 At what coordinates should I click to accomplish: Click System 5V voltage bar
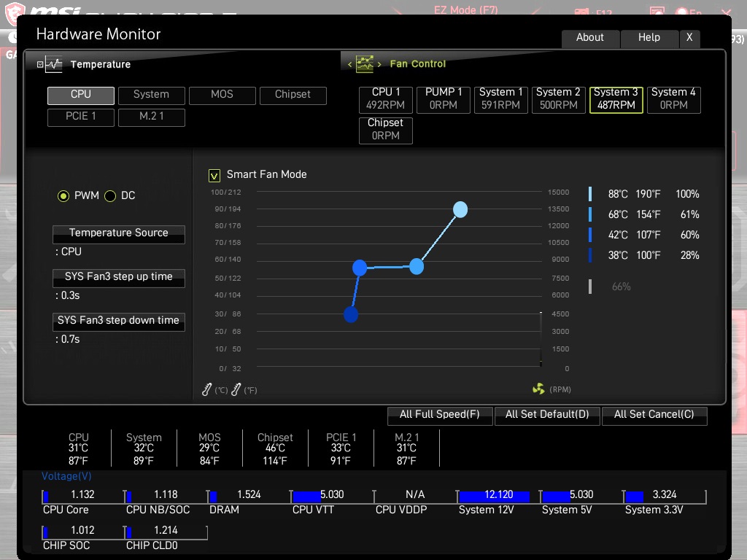pos(581,496)
